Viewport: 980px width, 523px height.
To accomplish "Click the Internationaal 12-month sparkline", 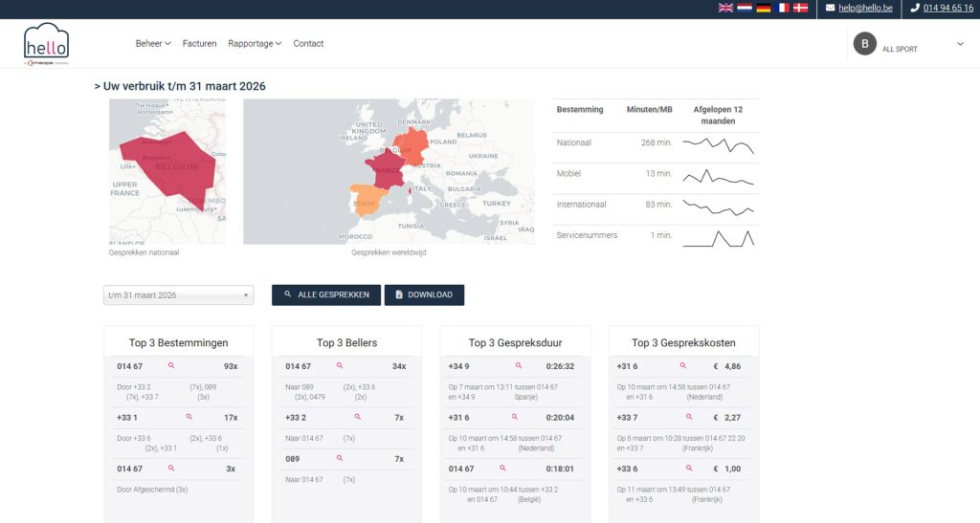I will 718,207.
